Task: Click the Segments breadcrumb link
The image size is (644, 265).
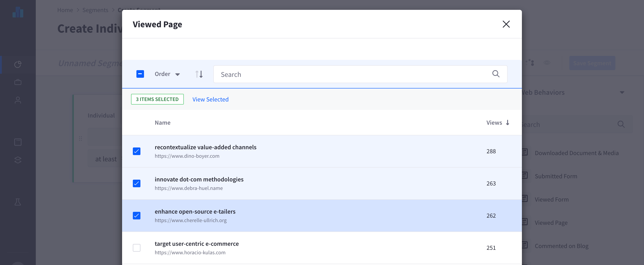Action: [x=95, y=10]
